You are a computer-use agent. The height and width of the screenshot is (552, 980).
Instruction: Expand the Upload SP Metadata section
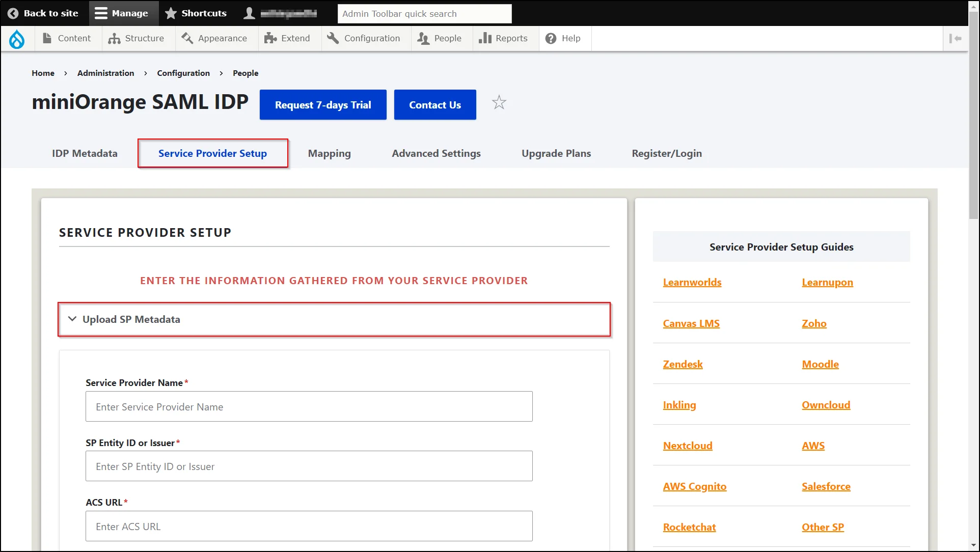pos(131,319)
